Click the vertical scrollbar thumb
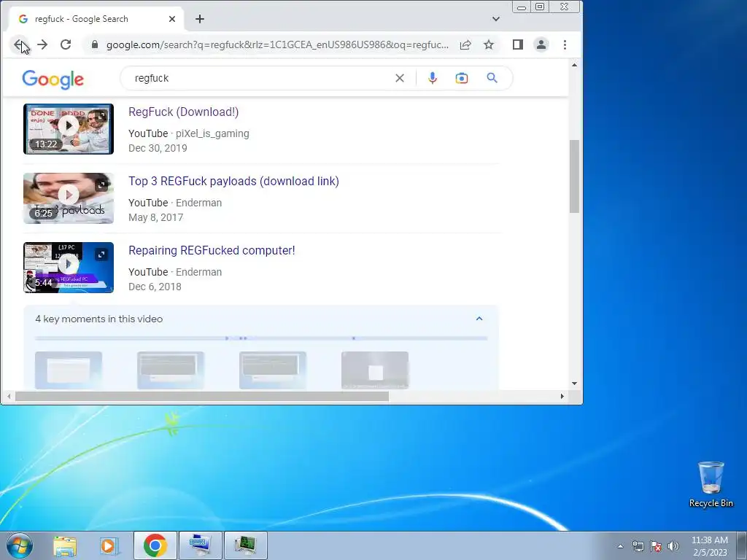The height and width of the screenshot is (560, 747). (x=575, y=176)
